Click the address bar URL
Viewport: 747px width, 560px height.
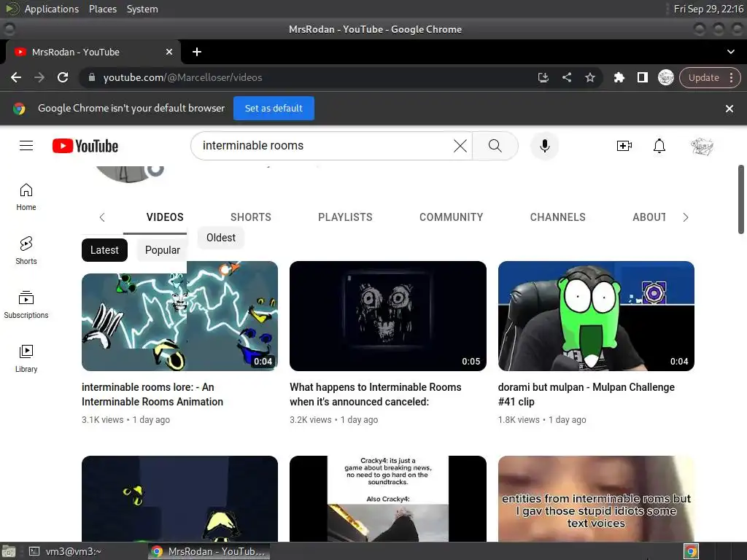coord(182,77)
